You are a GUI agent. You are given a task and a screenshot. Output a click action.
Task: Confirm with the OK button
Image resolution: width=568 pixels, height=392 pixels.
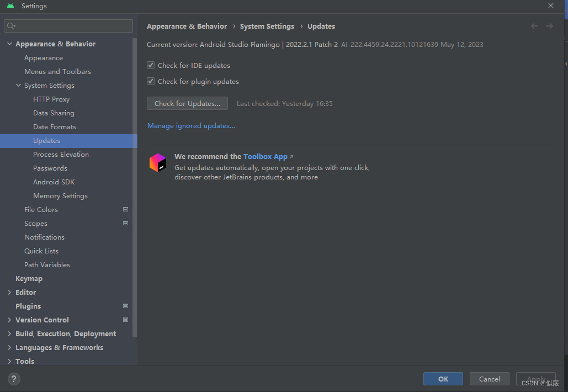(443, 379)
